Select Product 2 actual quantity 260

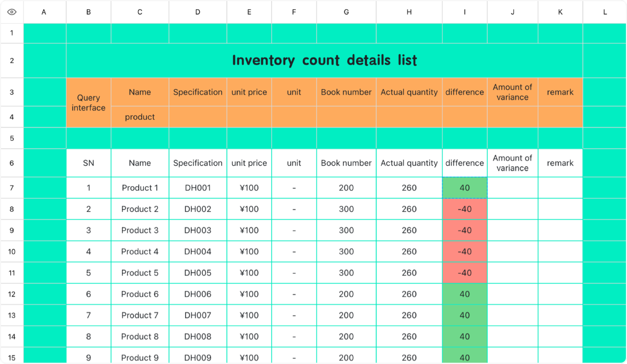[x=409, y=209]
